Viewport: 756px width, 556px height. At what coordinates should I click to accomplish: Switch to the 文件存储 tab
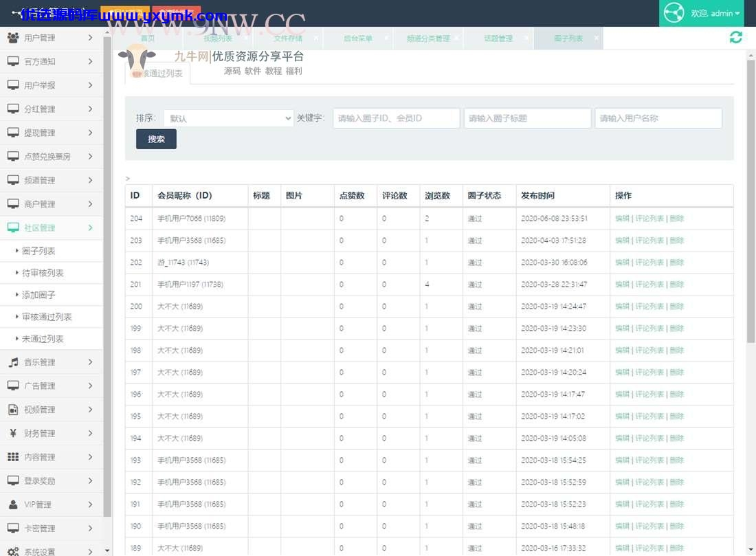click(288, 38)
